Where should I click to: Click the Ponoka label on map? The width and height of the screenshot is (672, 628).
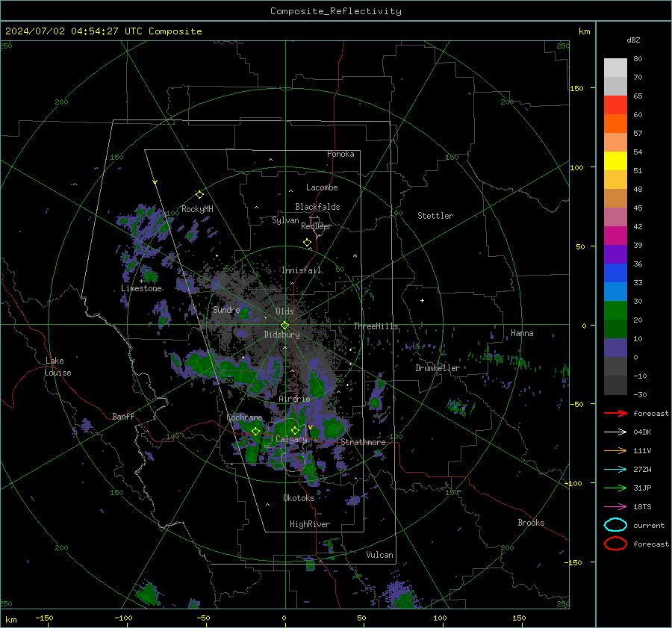pos(340,154)
